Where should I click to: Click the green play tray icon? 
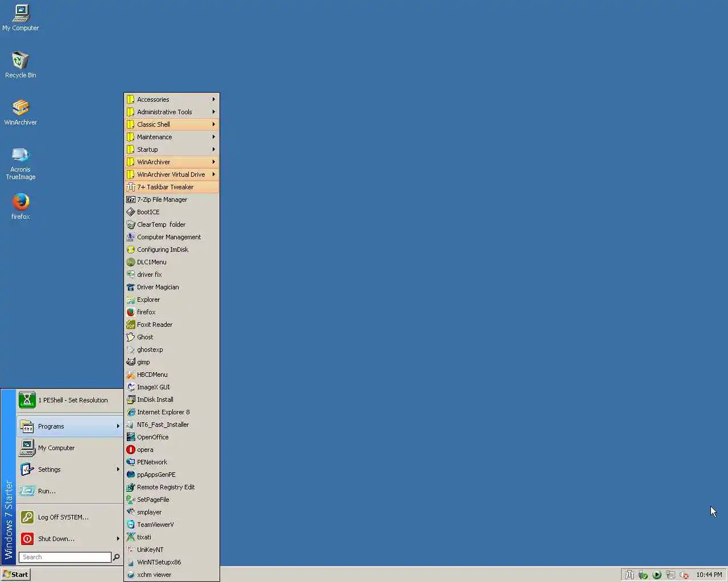click(657, 575)
